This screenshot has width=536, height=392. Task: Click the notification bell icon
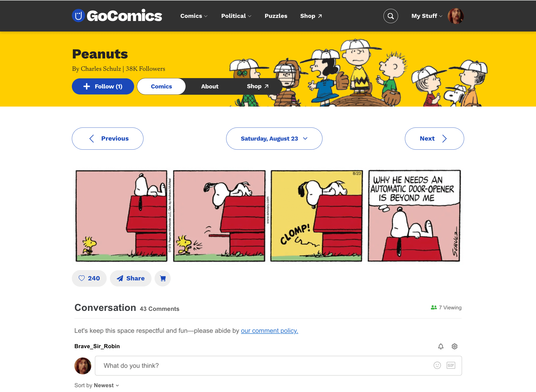point(441,346)
